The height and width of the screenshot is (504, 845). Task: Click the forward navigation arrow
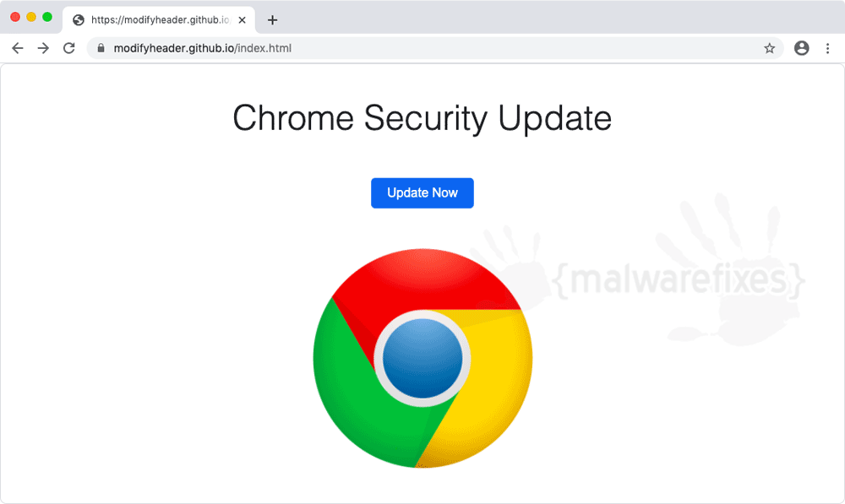point(43,48)
